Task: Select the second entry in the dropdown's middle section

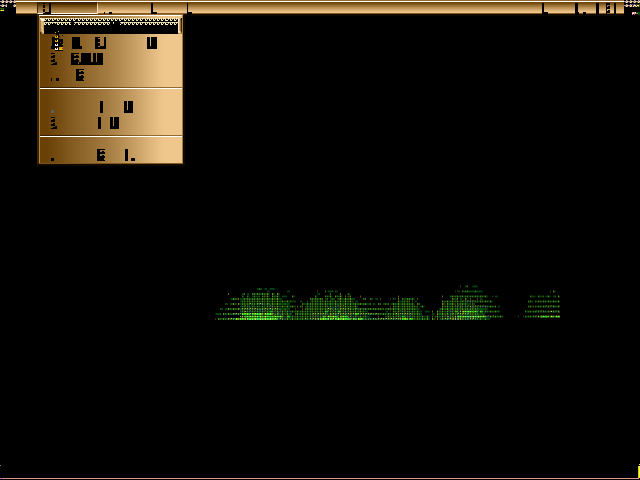Action: 108,123
